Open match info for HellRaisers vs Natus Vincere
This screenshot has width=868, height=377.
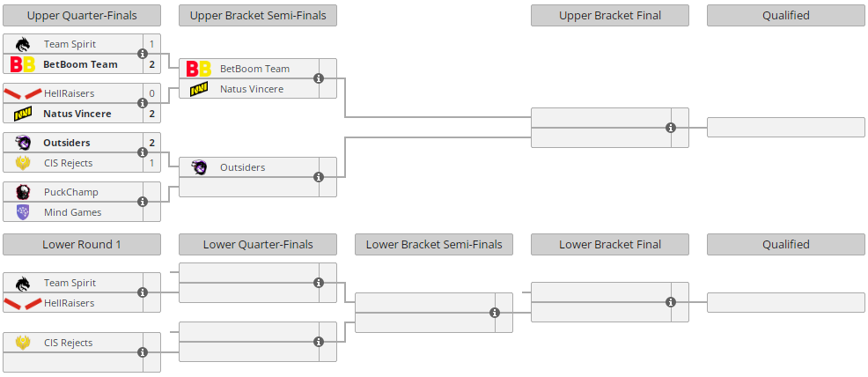[143, 103]
